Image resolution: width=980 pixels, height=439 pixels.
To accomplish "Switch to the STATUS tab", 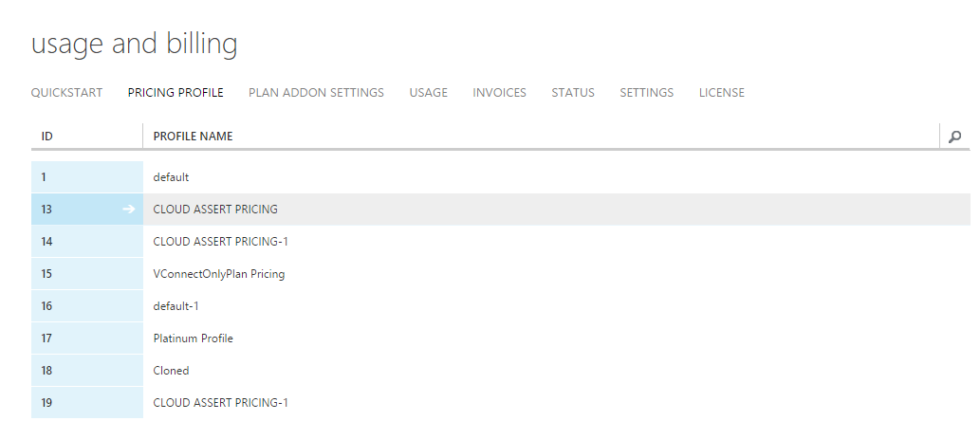I will pos(573,92).
